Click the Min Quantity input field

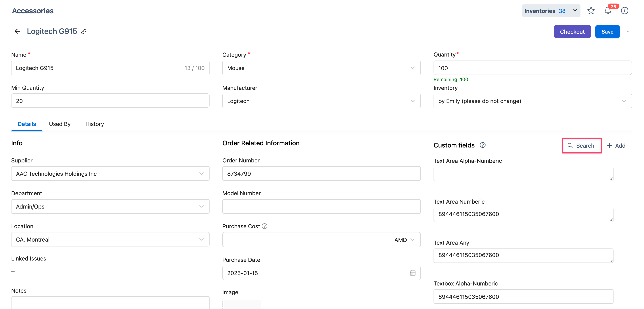tap(110, 101)
